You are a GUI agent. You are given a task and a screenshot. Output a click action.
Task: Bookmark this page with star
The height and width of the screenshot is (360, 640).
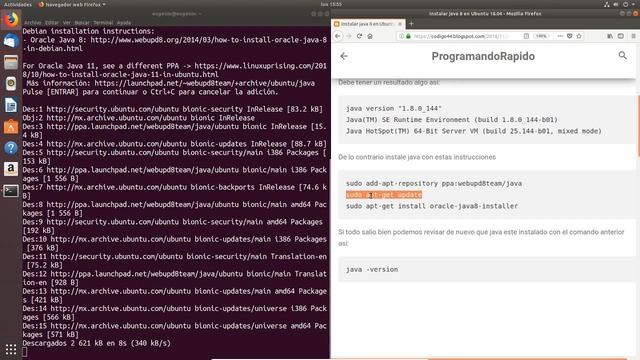click(x=579, y=36)
